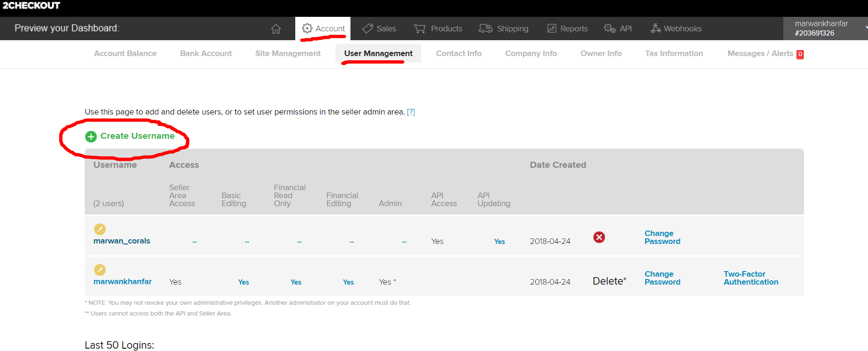Open the Home dashboard icon
This screenshot has height=351, width=868.
point(276,29)
